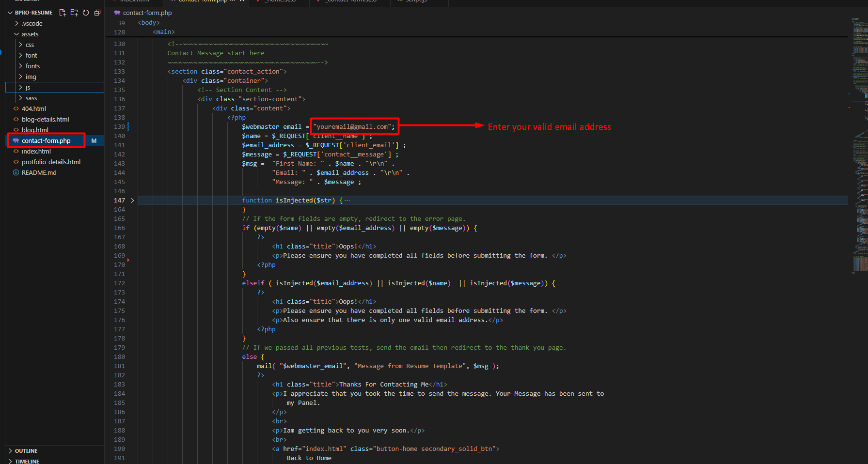This screenshot has width=868, height=464.
Task: Click the elseif keyword on line 172
Action: (x=253, y=283)
